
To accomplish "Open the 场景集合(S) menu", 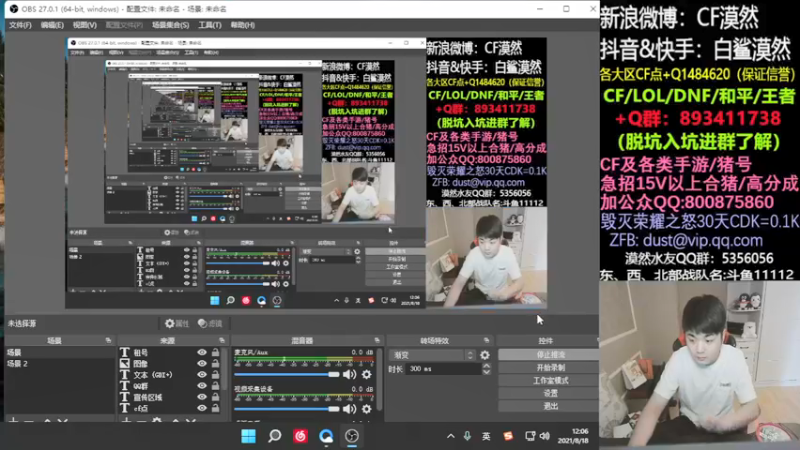I will pyautogui.click(x=170, y=25).
